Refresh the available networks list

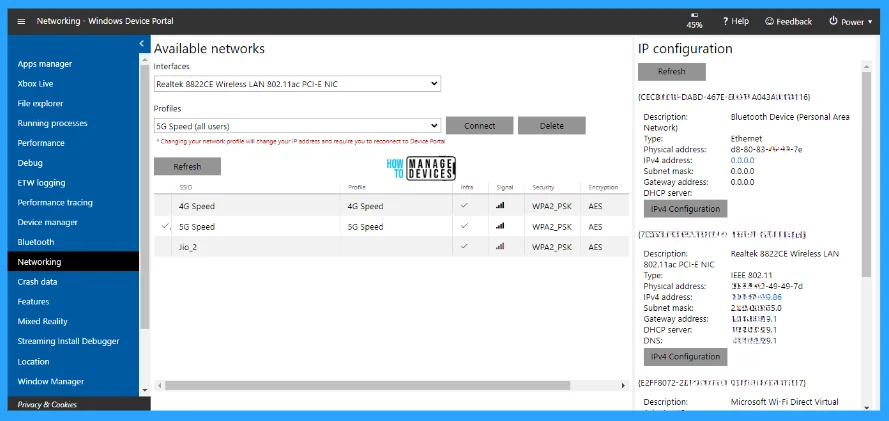187,167
